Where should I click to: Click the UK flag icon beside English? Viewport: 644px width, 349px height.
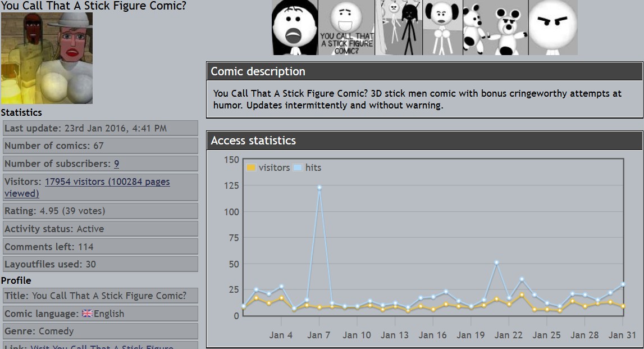pyautogui.click(x=87, y=314)
